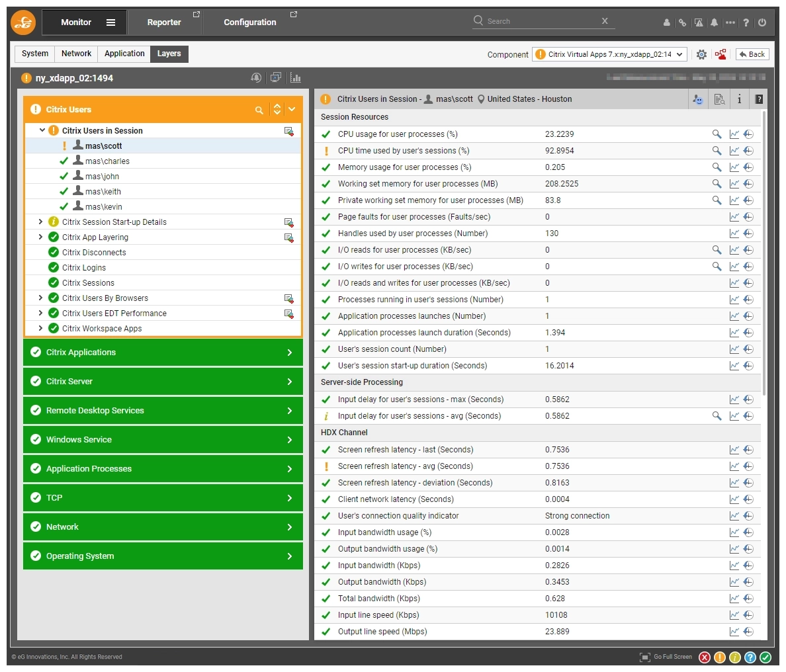786x672 pixels.
Task: Open graph for CPU time used by user's sessions
Action: tap(734, 151)
